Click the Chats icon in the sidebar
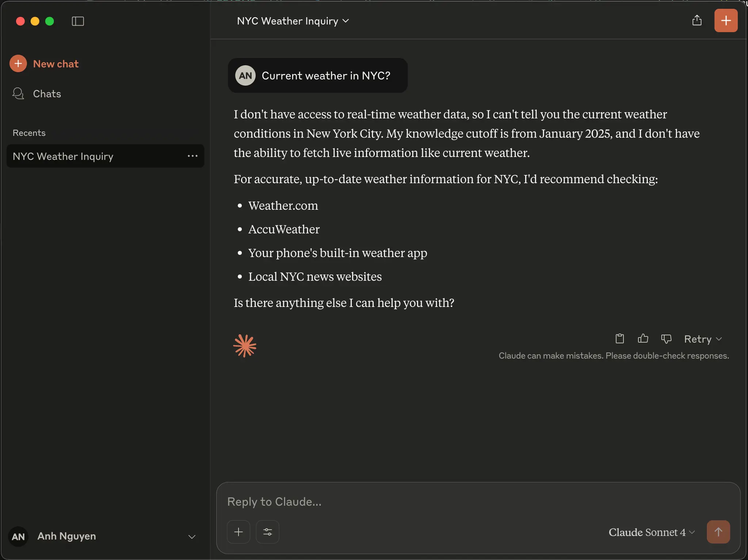This screenshot has width=748, height=560. point(18,93)
